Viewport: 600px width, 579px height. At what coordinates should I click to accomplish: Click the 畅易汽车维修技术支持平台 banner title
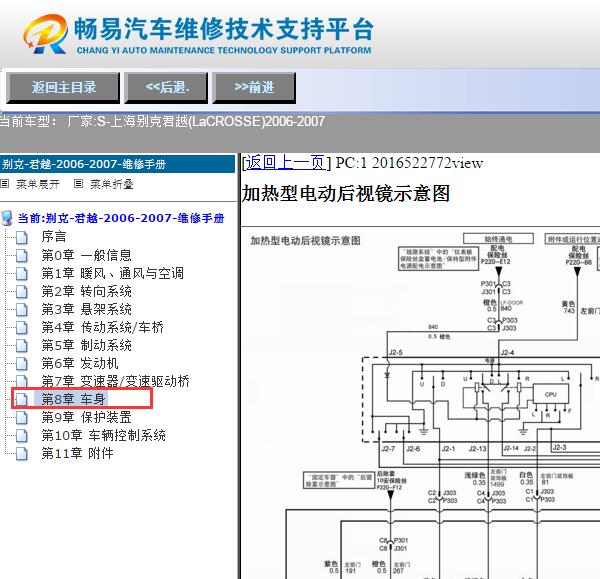(x=224, y=29)
